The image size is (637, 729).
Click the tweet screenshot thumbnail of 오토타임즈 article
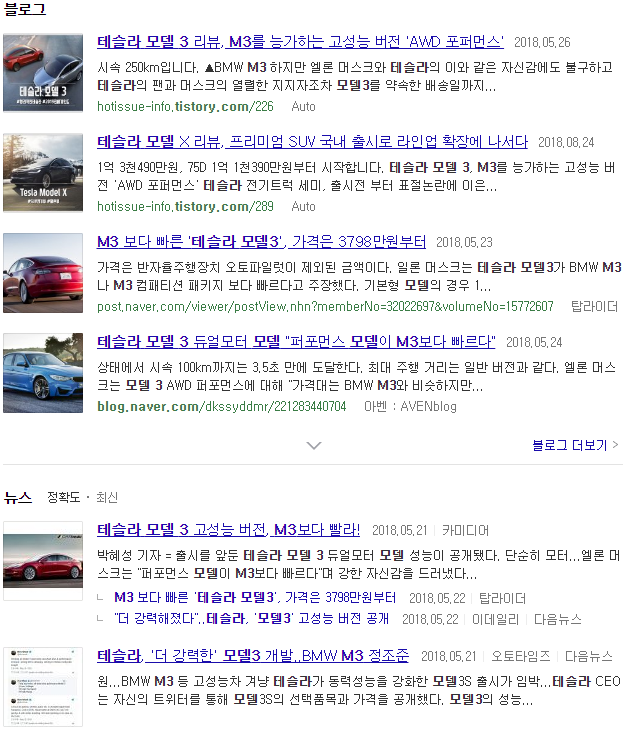43,687
